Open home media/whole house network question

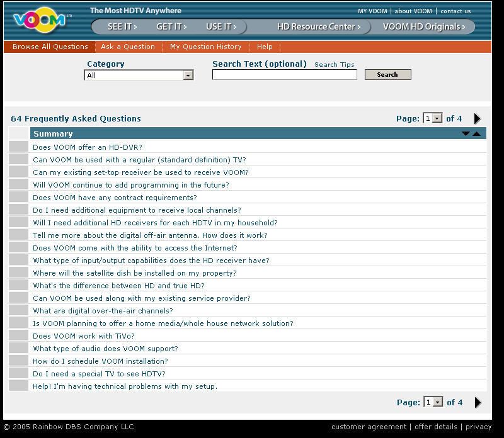coord(163,323)
